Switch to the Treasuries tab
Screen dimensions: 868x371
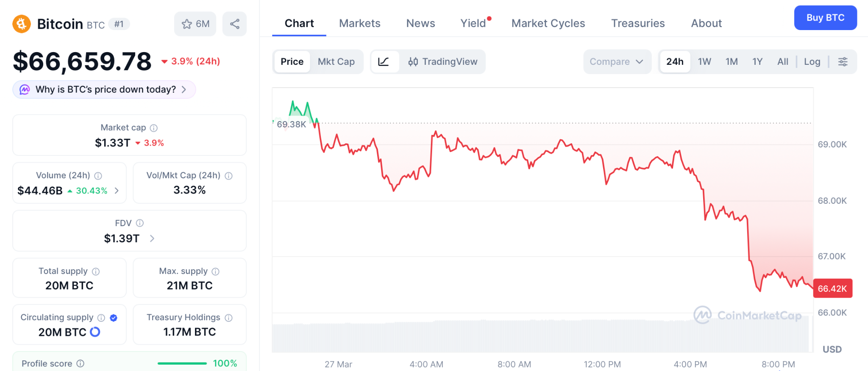(637, 23)
